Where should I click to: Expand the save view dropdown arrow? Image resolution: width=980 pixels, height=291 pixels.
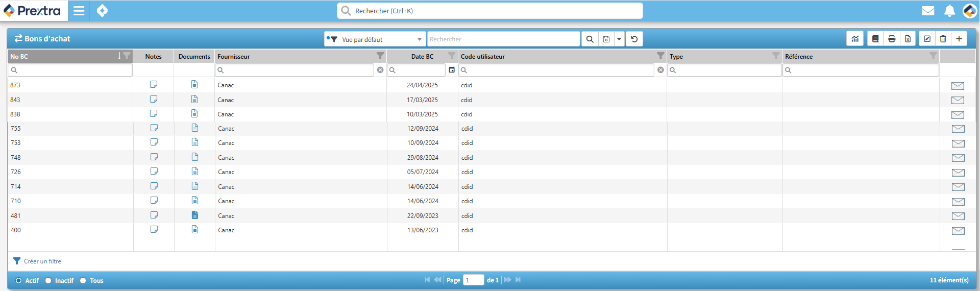(619, 39)
